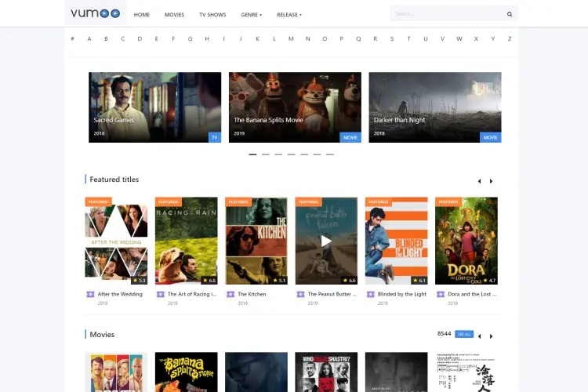
Task: Filter titles by letter P
Action: pyautogui.click(x=342, y=38)
